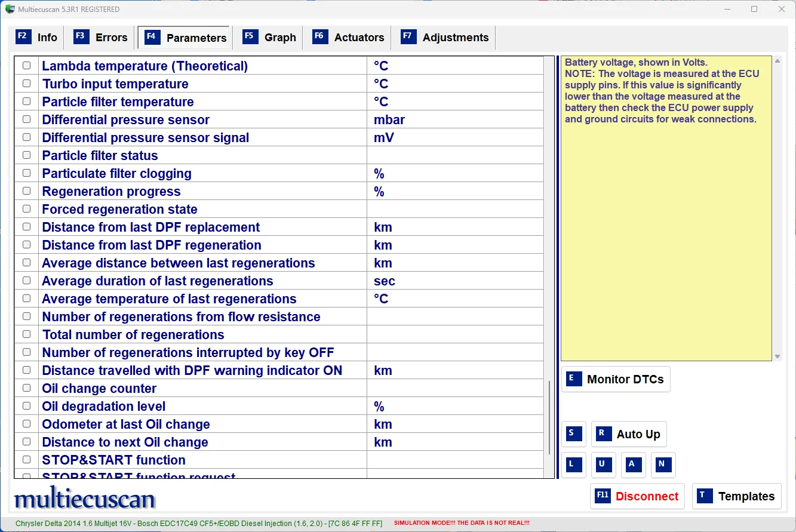Check Lambda temperature (Theoretical) checkbox

pos(26,66)
